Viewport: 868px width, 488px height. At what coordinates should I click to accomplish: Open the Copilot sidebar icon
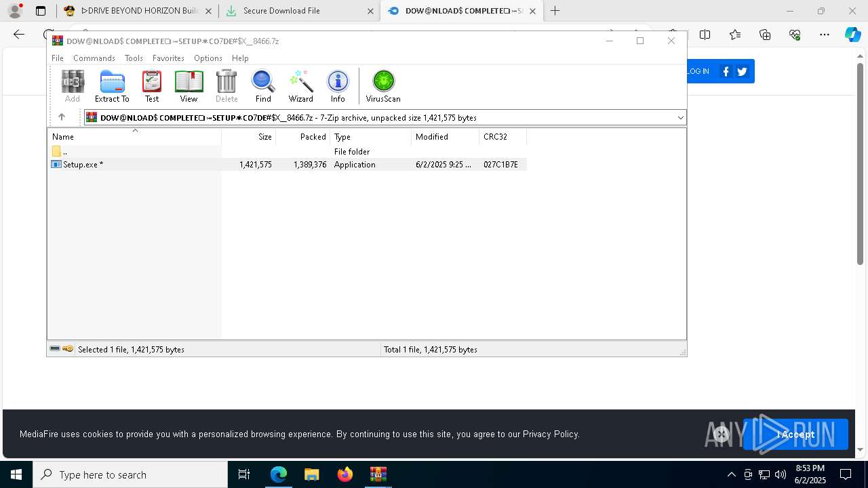tap(853, 35)
